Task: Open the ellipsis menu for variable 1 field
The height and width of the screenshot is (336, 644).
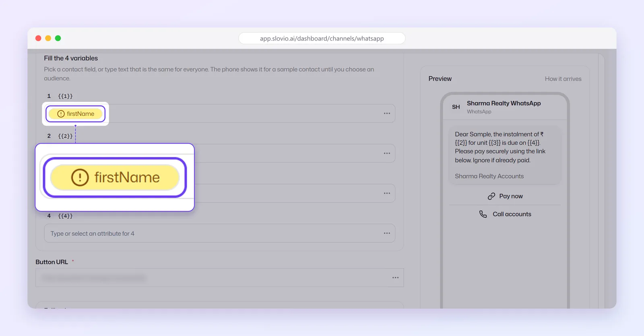Action: tap(387, 113)
